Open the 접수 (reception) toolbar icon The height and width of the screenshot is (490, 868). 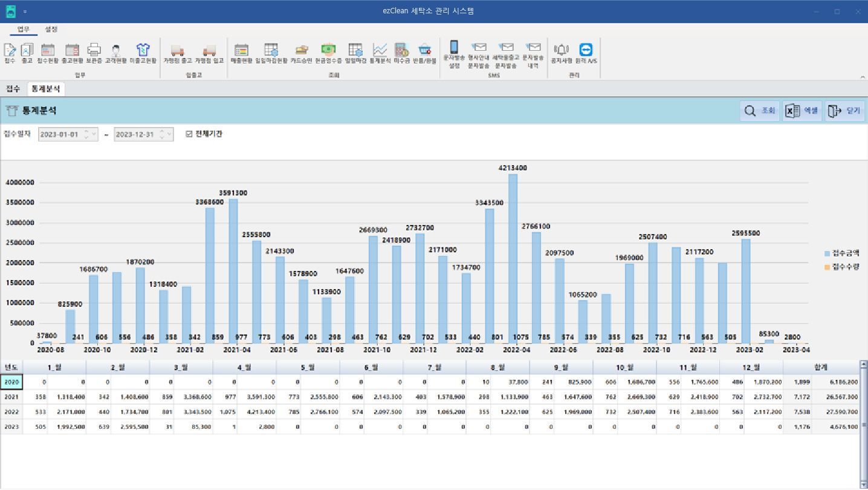[10, 54]
